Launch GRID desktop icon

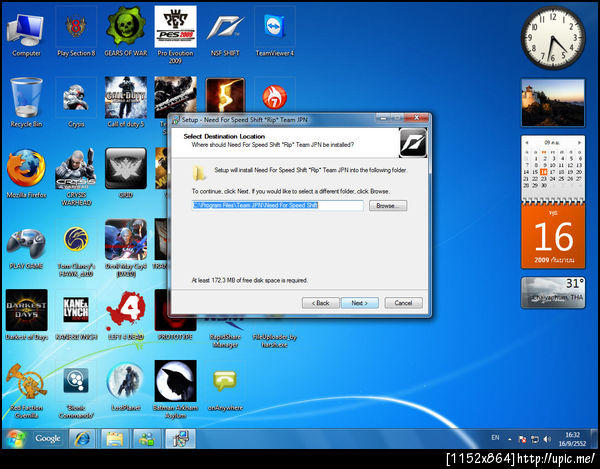tap(126, 173)
